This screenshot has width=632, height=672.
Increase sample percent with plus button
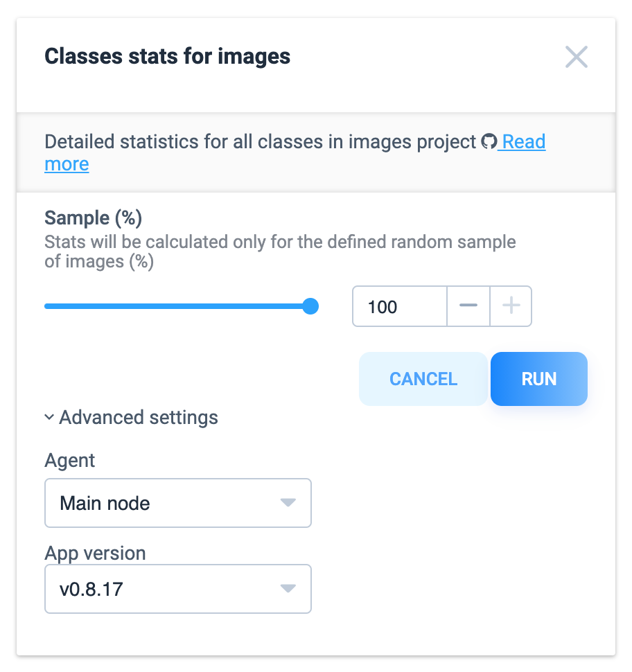click(x=511, y=306)
